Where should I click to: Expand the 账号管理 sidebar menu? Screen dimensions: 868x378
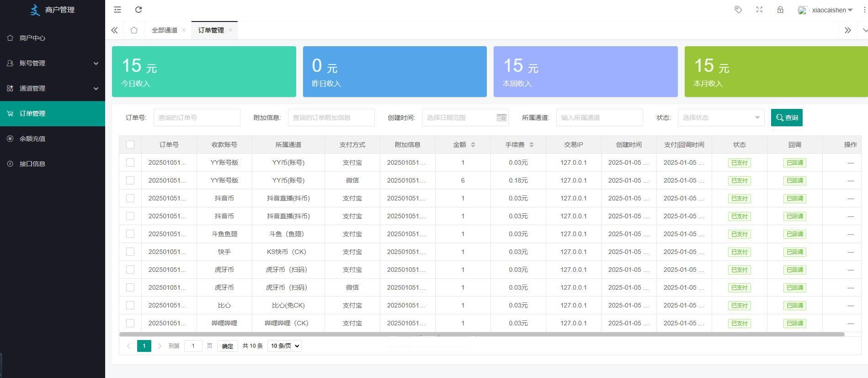[x=53, y=63]
